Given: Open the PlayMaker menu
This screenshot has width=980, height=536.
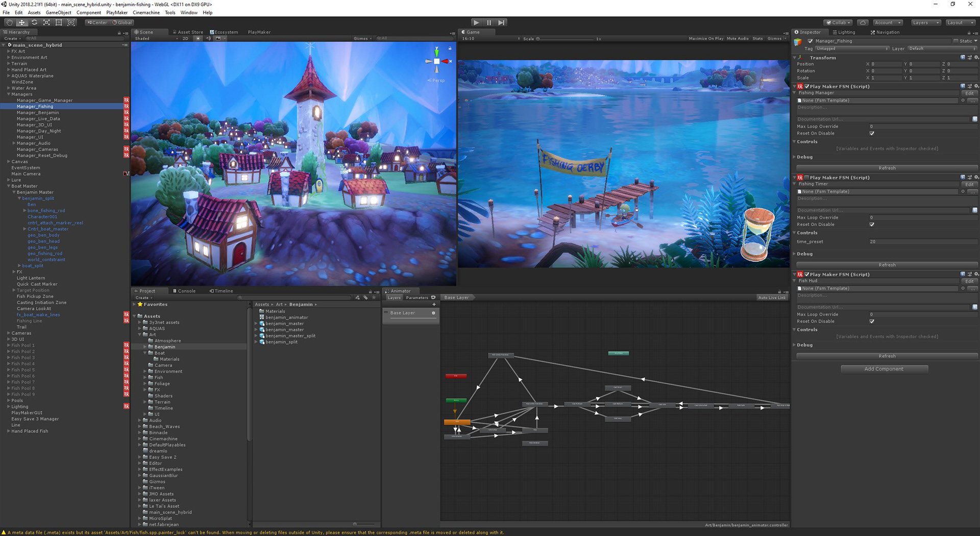Looking at the screenshot, I should pyautogui.click(x=117, y=12).
